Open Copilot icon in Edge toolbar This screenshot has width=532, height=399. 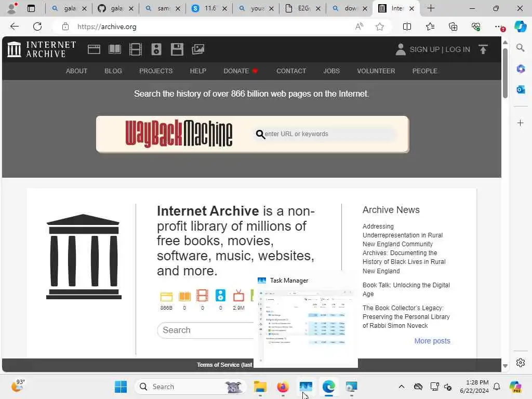pos(520,26)
